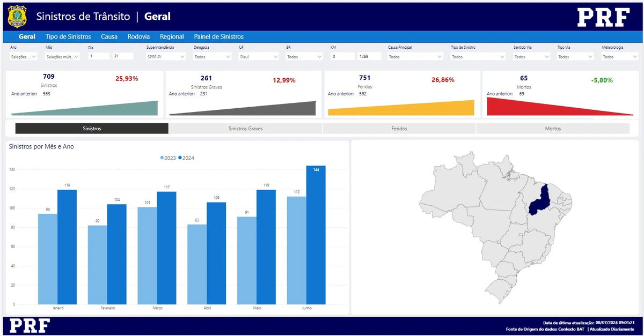Click the 709 Sinistros total
The image size is (644, 336).
pos(49,77)
